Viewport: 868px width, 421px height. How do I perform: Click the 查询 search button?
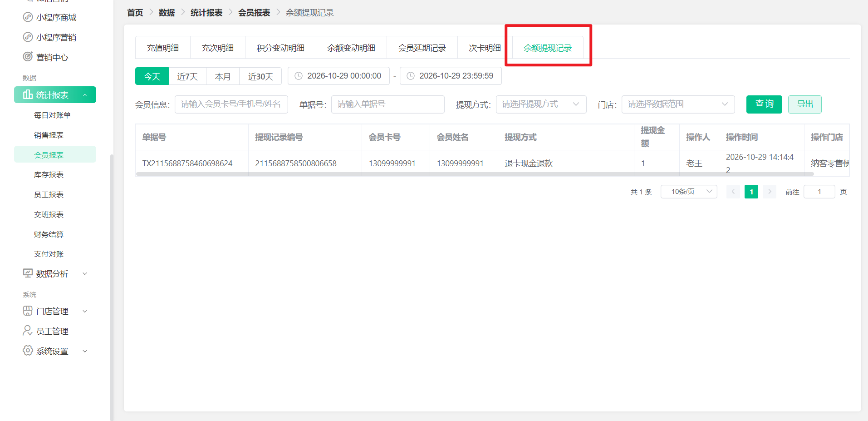[764, 104]
